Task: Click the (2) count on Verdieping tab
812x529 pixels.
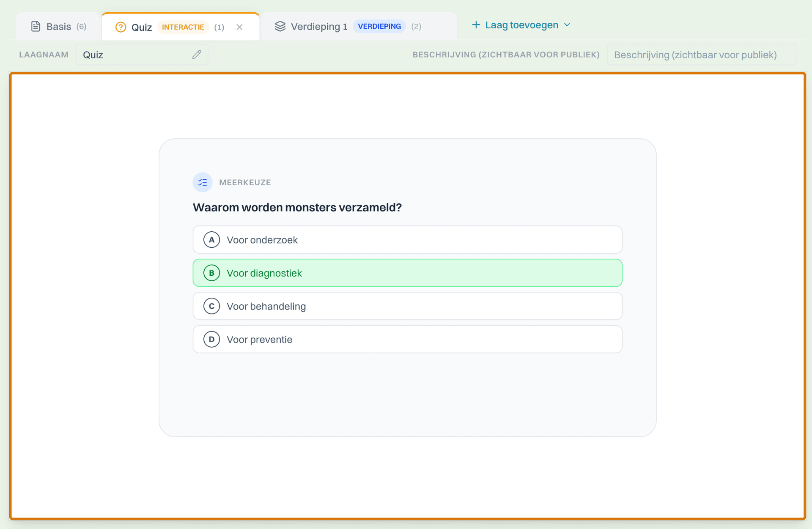Action: pos(416,27)
